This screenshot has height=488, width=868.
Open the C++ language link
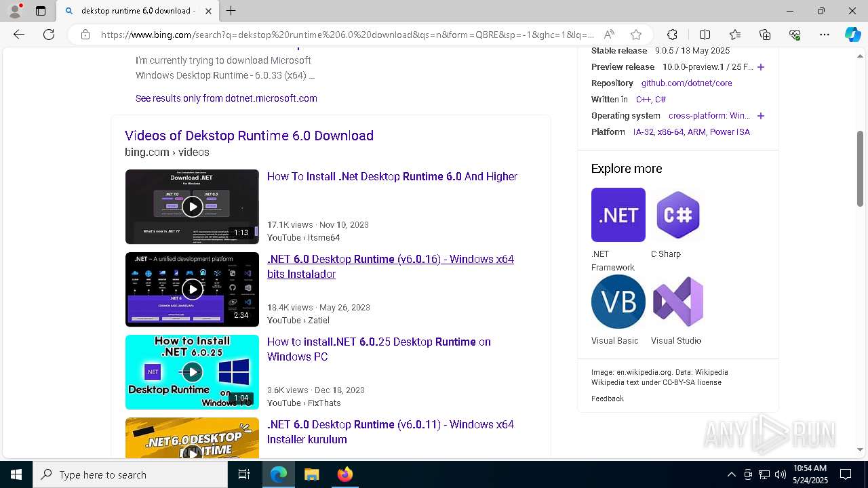(x=643, y=100)
